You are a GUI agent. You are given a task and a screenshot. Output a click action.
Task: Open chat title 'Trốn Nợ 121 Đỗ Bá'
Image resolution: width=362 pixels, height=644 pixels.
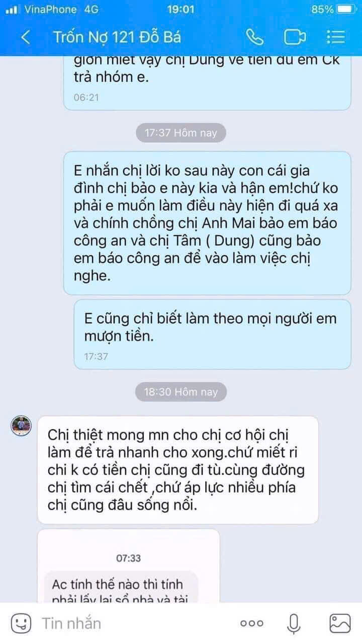coord(117,37)
